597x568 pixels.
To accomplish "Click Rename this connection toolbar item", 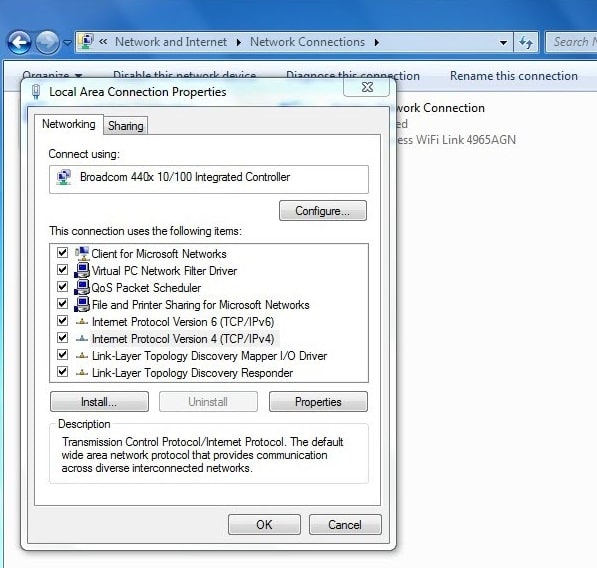I will pyautogui.click(x=514, y=76).
